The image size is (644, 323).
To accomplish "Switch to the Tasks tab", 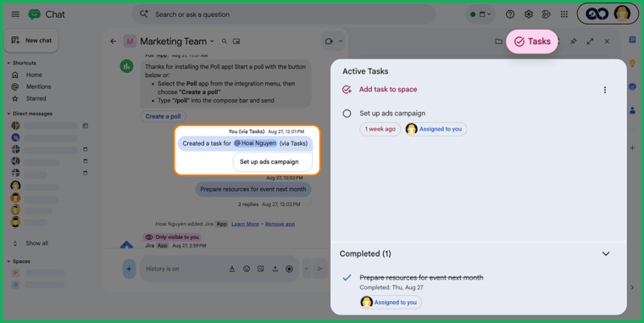I will [532, 42].
